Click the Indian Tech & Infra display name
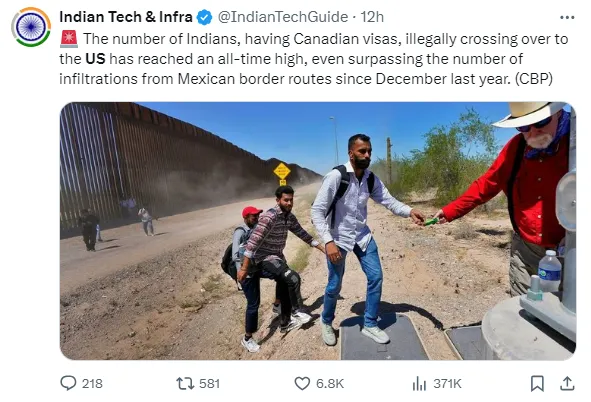 [126, 17]
